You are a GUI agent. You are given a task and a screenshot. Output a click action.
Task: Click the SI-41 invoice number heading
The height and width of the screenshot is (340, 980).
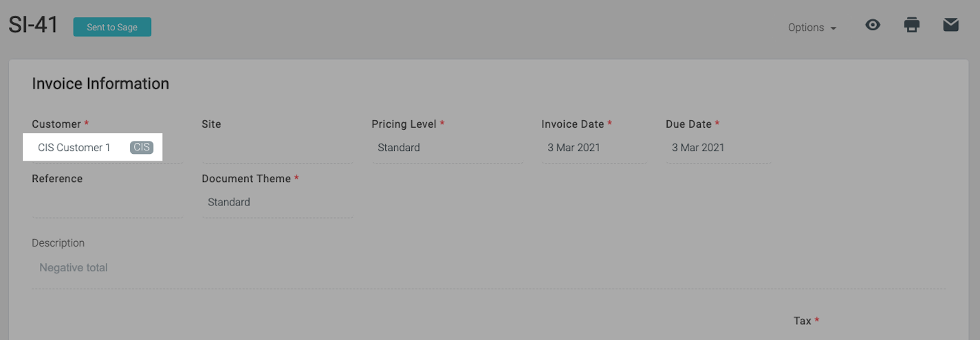pos(33,26)
